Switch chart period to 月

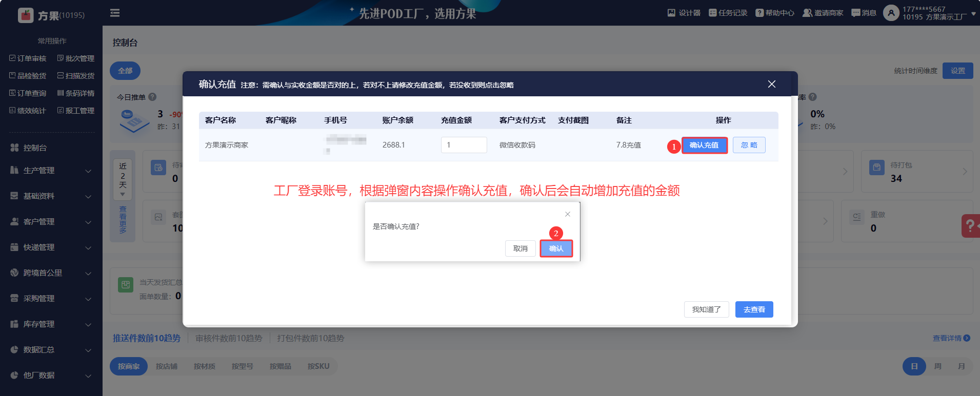[x=962, y=366]
